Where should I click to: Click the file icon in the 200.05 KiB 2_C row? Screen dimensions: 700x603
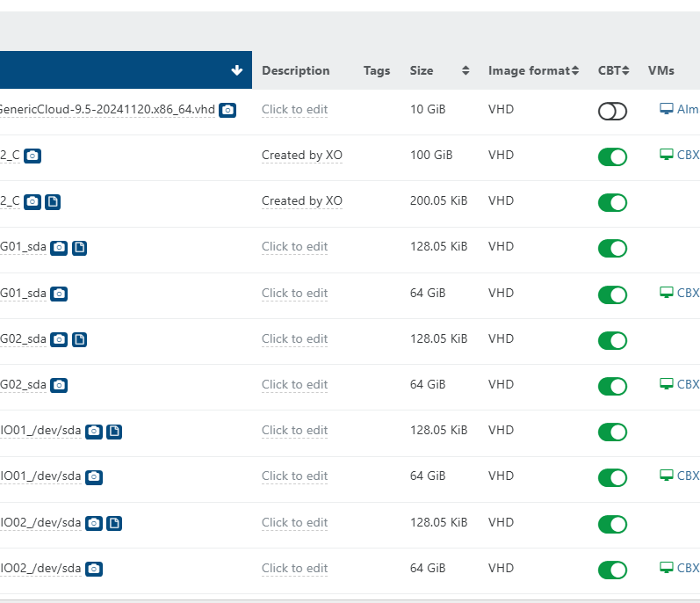(x=53, y=201)
